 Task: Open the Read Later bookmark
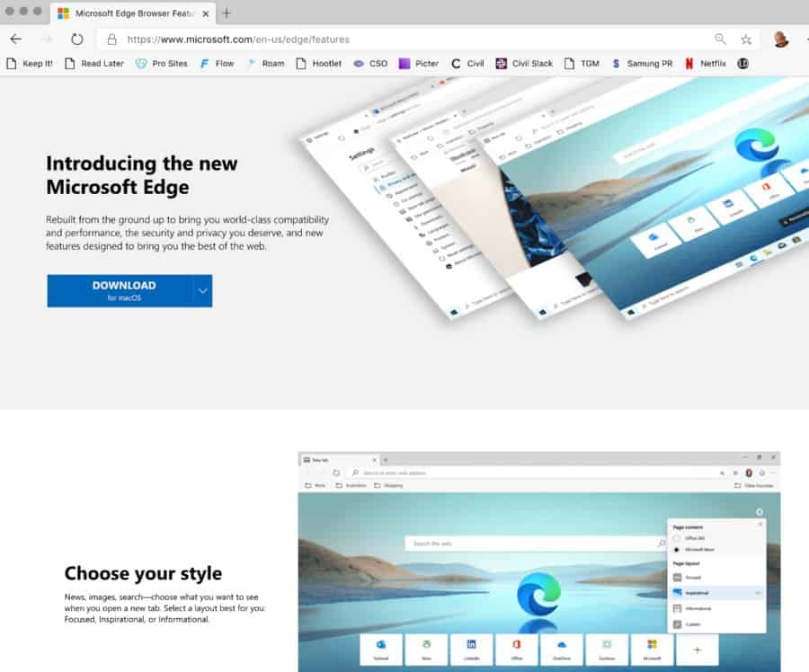pos(93,64)
